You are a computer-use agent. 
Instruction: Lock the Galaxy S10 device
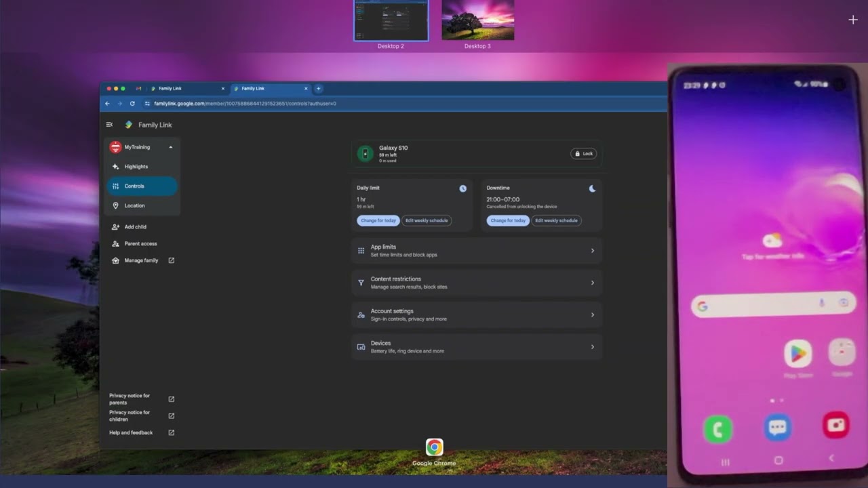pos(584,154)
